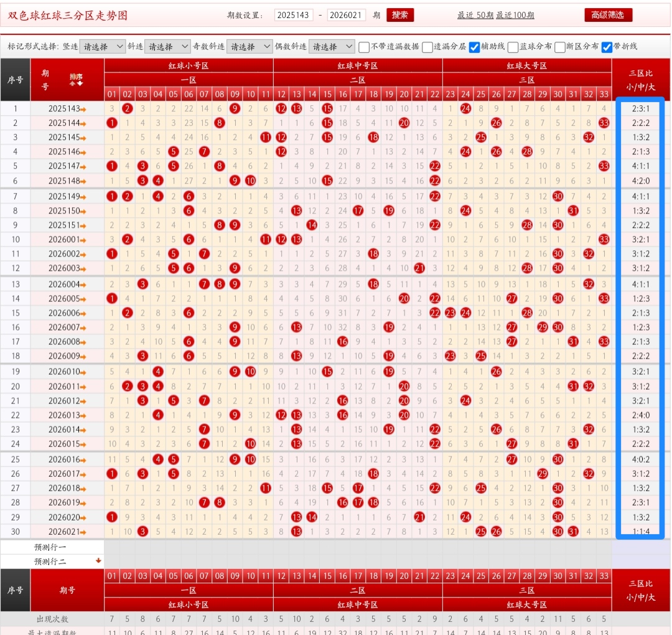
Task: Click the 预测行一 row label
Action: click(x=50, y=547)
